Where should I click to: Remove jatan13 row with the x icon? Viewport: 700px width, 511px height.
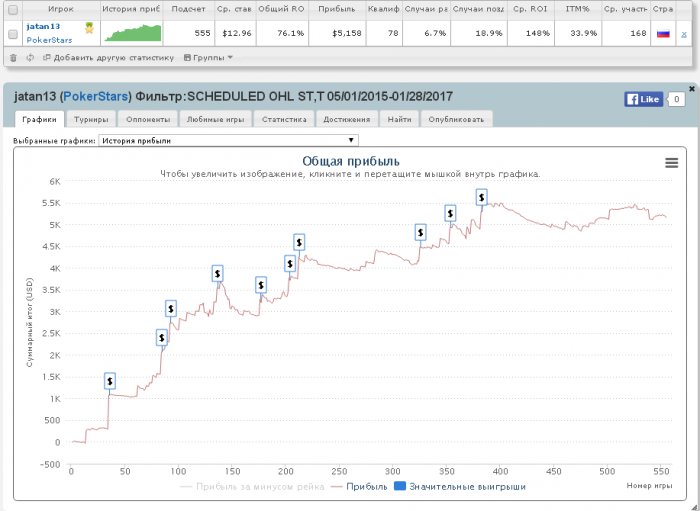click(x=683, y=34)
